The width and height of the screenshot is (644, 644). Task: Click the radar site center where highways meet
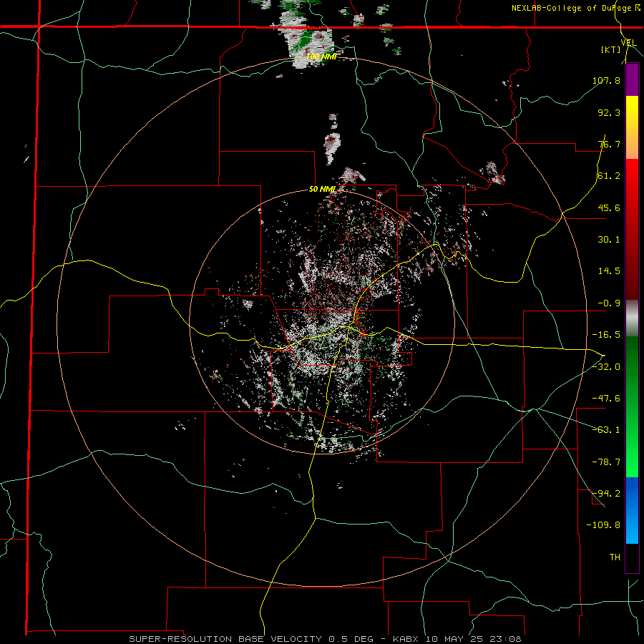(x=348, y=326)
